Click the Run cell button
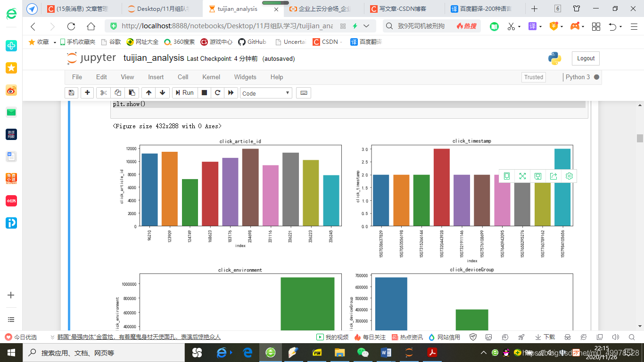 (x=184, y=93)
